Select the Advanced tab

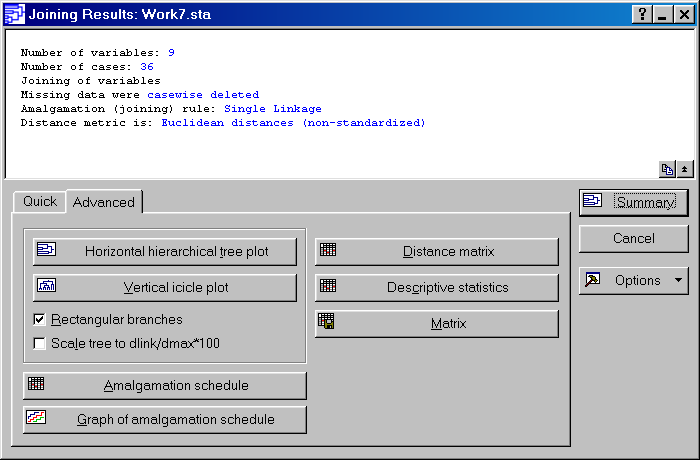(x=104, y=202)
